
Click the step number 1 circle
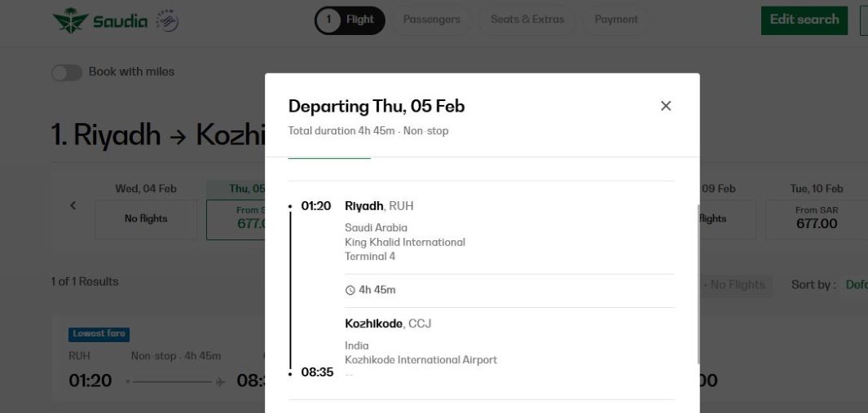coord(328,20)
